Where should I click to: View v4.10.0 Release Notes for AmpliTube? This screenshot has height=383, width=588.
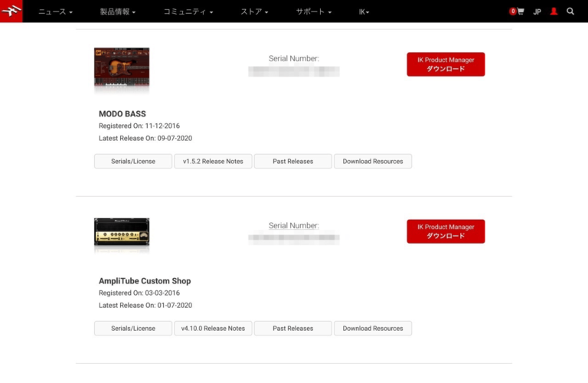(x=213, y=329)
